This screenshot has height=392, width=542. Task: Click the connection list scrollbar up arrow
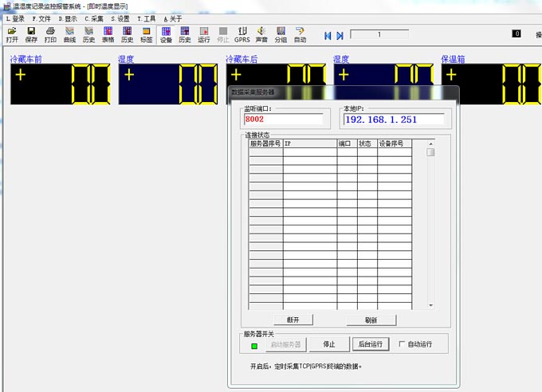(430, 143)
